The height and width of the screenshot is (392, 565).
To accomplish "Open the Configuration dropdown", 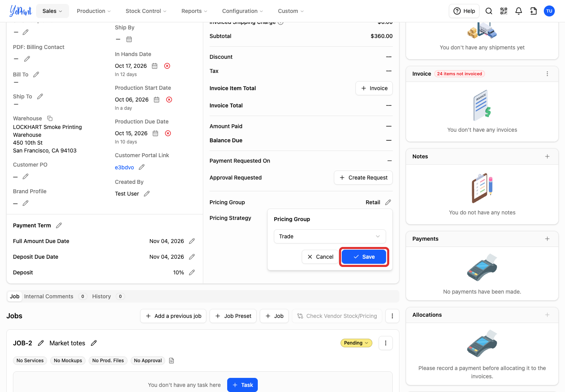I will (242, 11).
